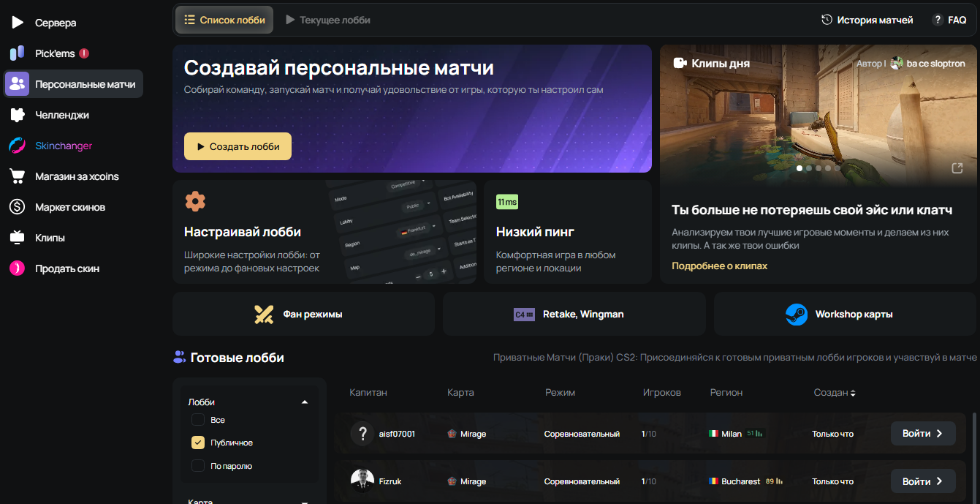Click the История матчей clock icon
Image resolution: width=980 pixels, height=504 pixels.
827,20
